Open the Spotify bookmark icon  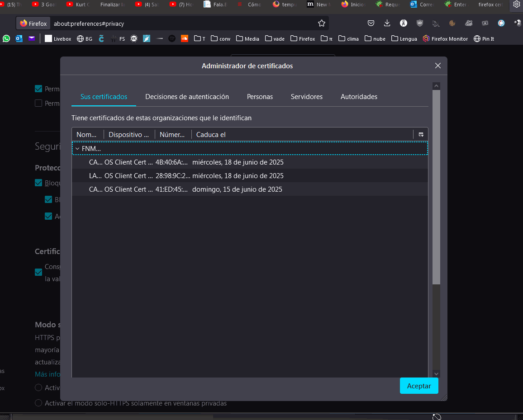point(172,39)
